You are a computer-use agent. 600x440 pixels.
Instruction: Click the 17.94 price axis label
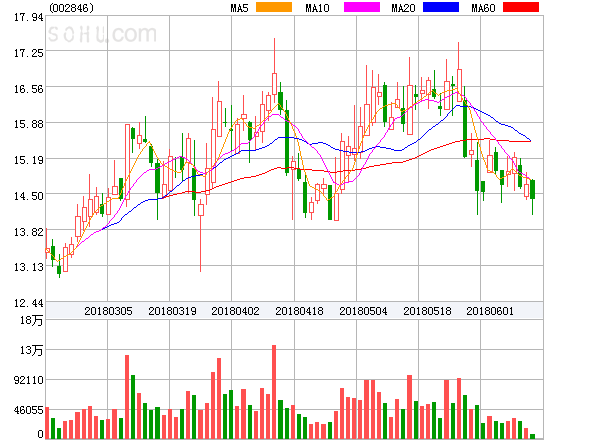(29, 17)
